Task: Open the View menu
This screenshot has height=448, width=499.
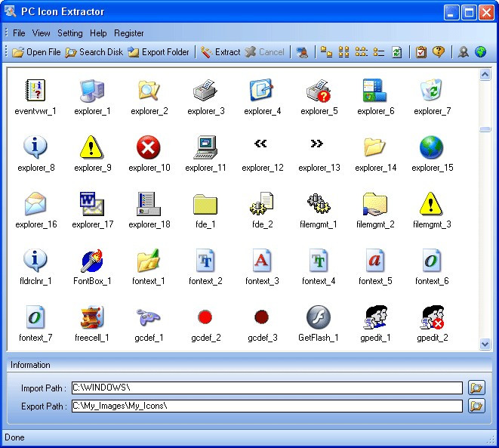Action: 41,33
